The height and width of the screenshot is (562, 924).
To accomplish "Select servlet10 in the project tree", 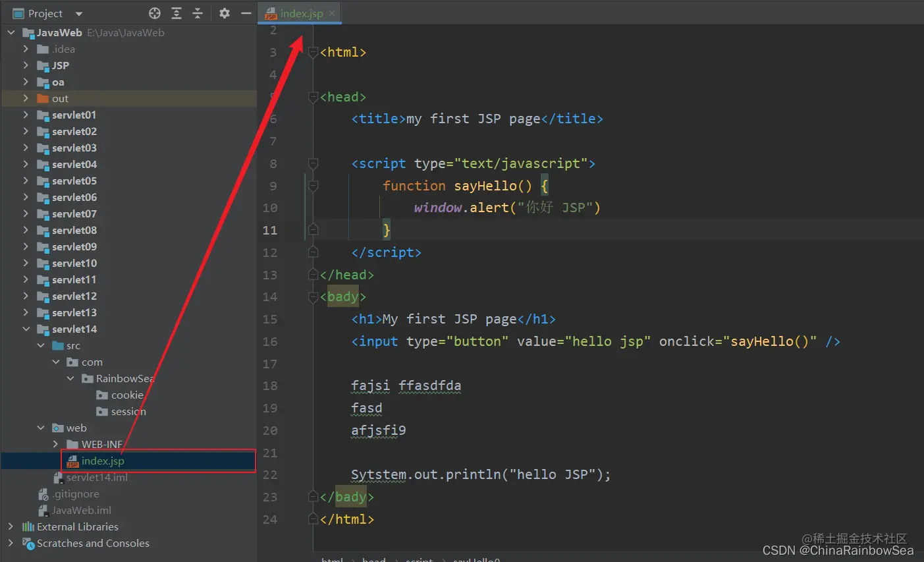I will tap(74, 263).
